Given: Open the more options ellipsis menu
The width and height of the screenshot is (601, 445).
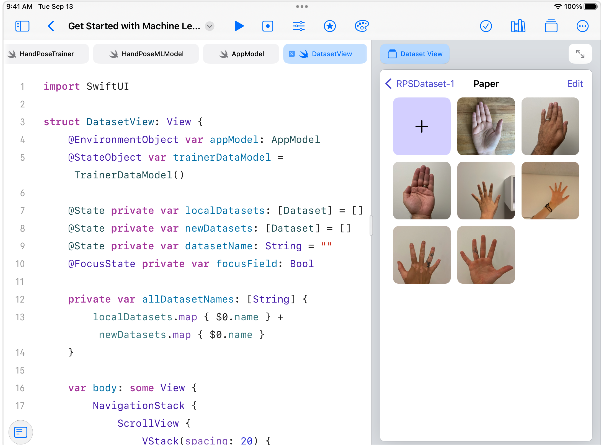Looking at the screenshot, I should tap(581, 26).
